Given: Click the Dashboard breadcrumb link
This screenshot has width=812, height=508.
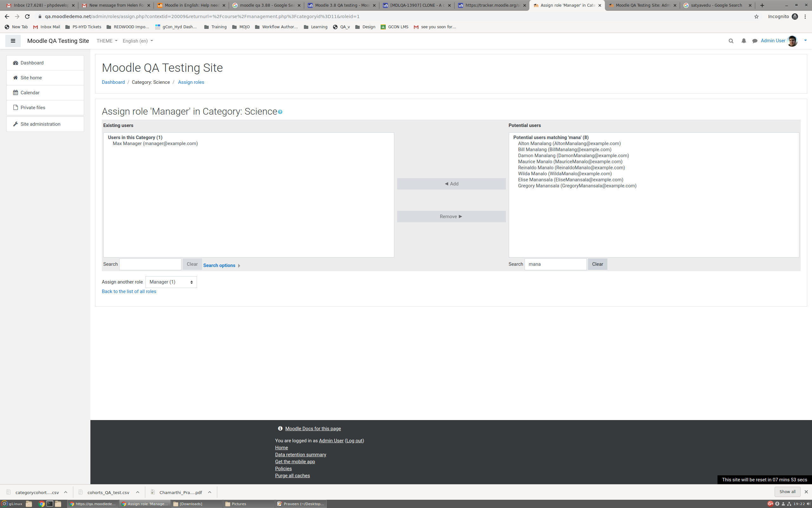Looking at the screenshot, I should (113, 82).
